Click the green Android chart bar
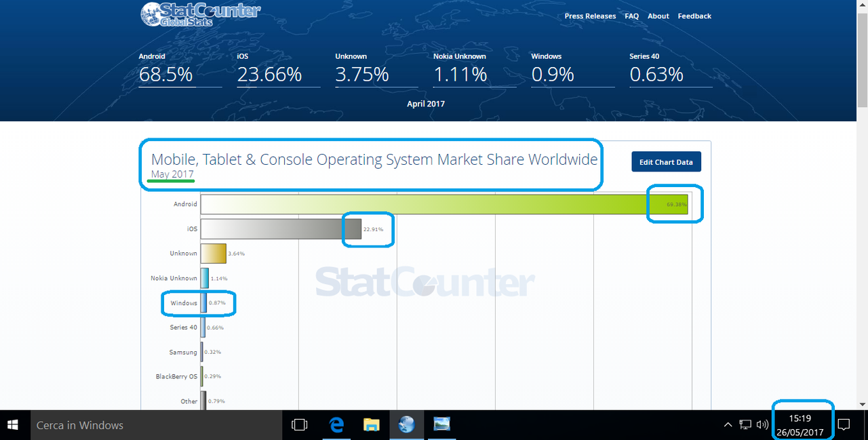Viewport: 868px width, 440px height. [444, 205]
